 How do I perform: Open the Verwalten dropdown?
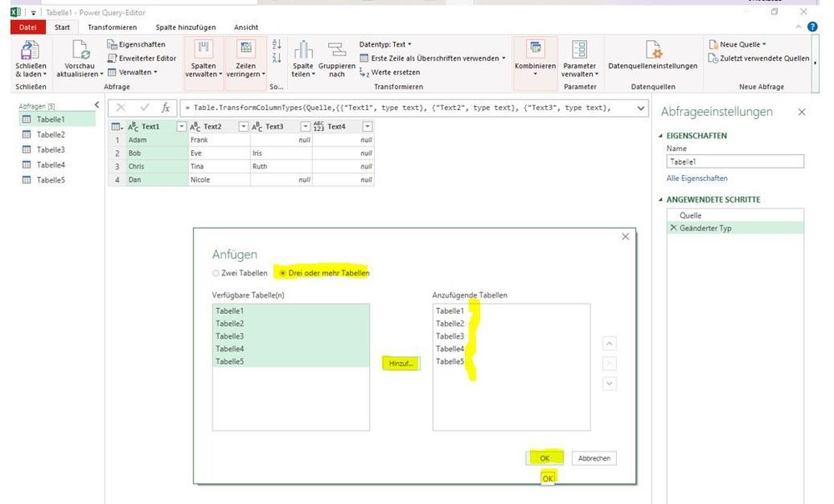(x=133, y=73)
